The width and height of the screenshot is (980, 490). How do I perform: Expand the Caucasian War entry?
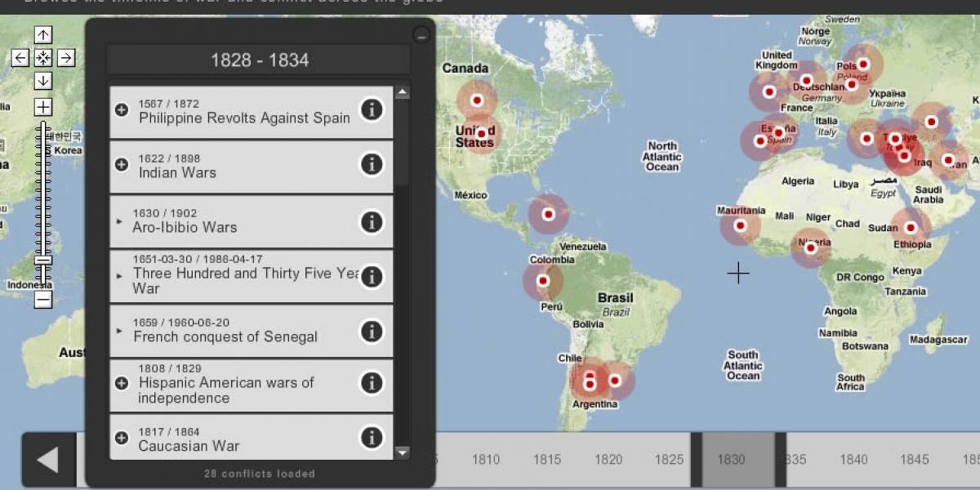tap(122, 438)
